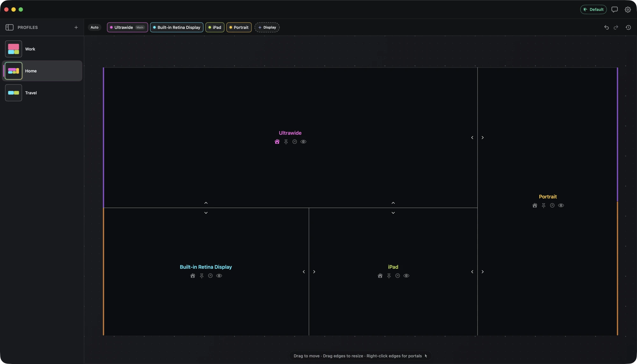This screenshot has width=637, height=364.
Task: Click the Portrait label in canvas
Action: point(548,197)
